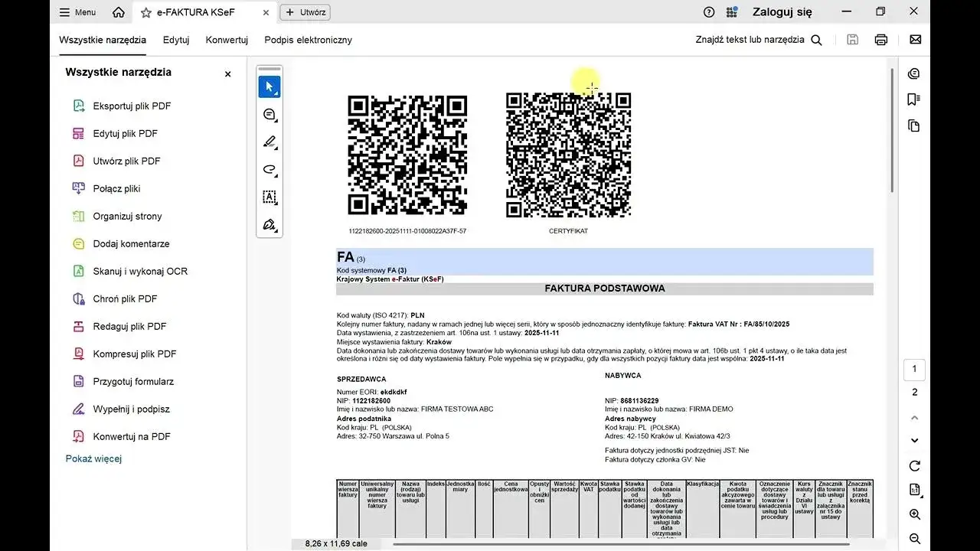Close the e-FAKTURA KSeF tab
980x551 pixels.
(266, 12)
